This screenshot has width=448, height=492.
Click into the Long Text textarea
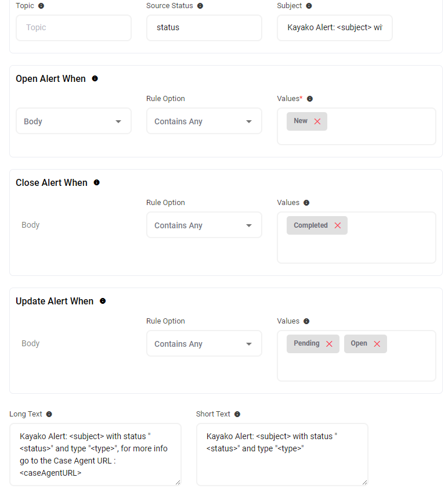[x=95, y=454]
